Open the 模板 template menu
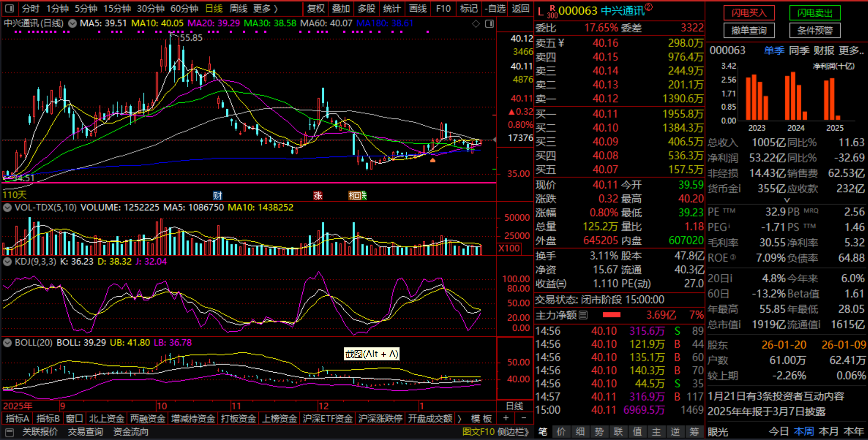Image resolution: width=868 pixels, height=440 pixels. click(481, 419)
